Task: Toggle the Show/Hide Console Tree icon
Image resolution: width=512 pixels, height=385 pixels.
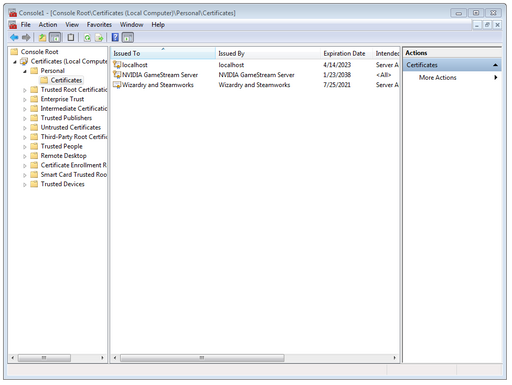Action: (55, 38)
